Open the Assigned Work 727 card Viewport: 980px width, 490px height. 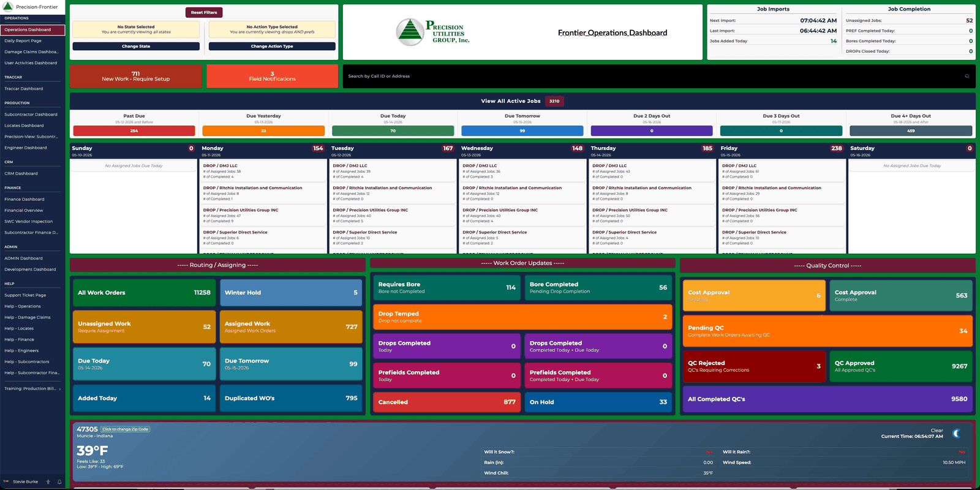291,327
